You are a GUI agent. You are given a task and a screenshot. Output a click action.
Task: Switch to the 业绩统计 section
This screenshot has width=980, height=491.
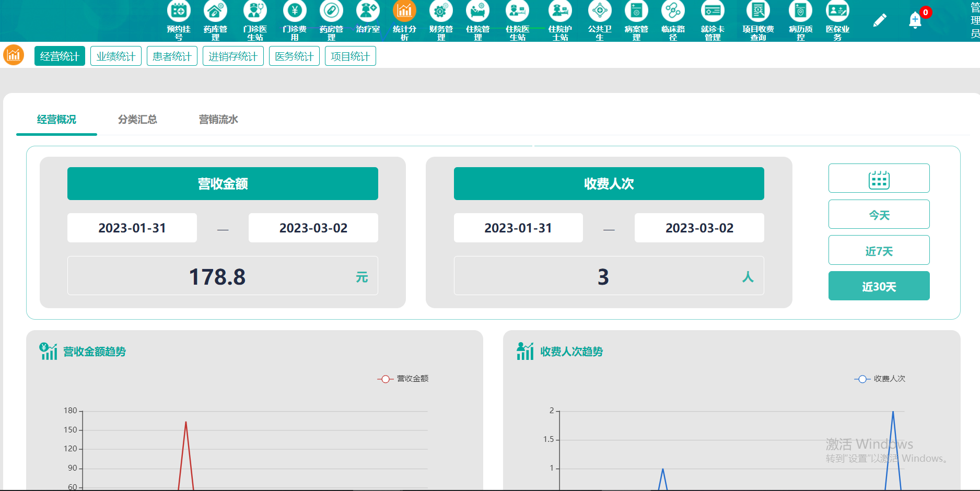coord(116,56)
